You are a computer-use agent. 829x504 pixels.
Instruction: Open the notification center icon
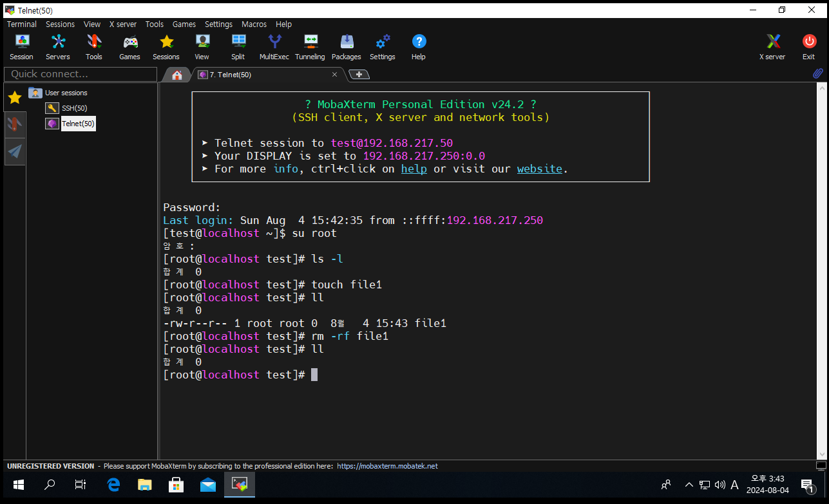pyautogui.click(x=807, y=485)
